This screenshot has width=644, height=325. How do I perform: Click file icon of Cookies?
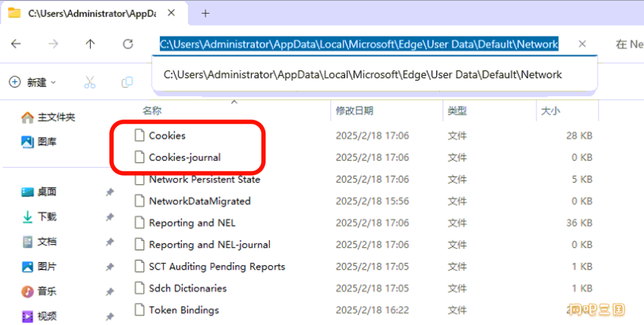pyautogui.click(x=140, y=135)
